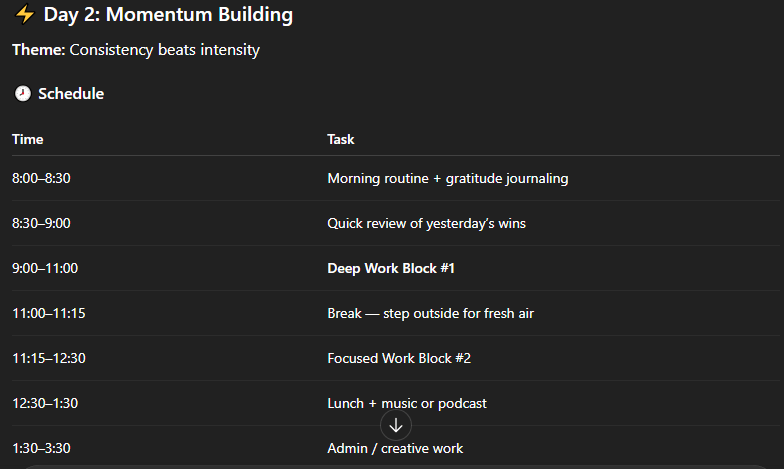Image resolution: width=784 pixels, height=469 pixels.
Task: Select the 8:00–8:30 time cell
Action: 42,178
